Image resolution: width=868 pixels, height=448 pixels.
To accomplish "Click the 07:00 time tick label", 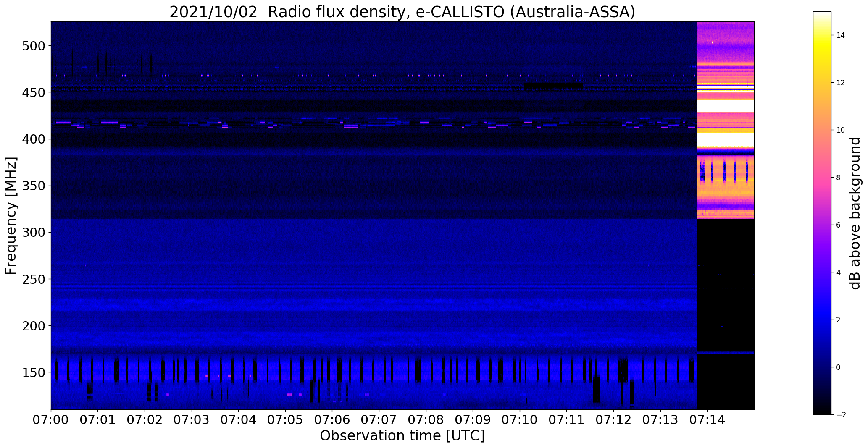I will (51, 419).
